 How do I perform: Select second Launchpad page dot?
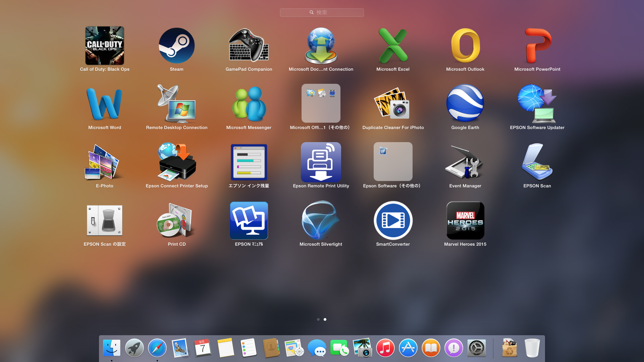pyautogui.click(x=325, y=319)
